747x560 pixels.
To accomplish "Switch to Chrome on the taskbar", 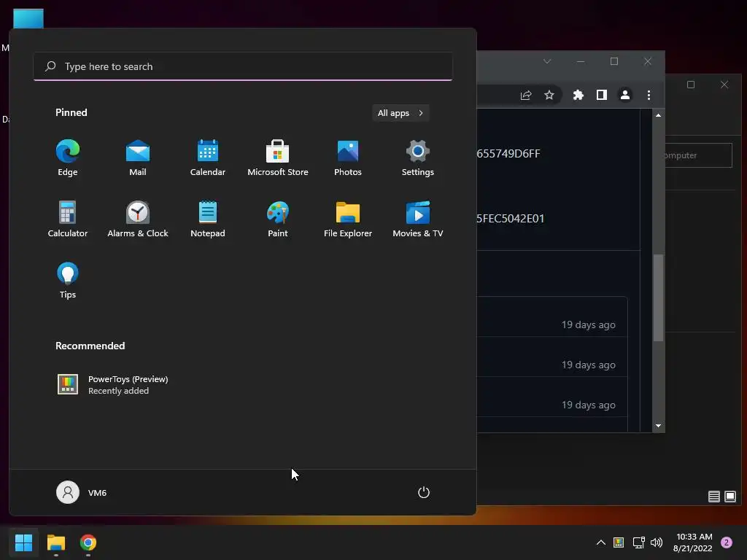I will coord(88,542).
